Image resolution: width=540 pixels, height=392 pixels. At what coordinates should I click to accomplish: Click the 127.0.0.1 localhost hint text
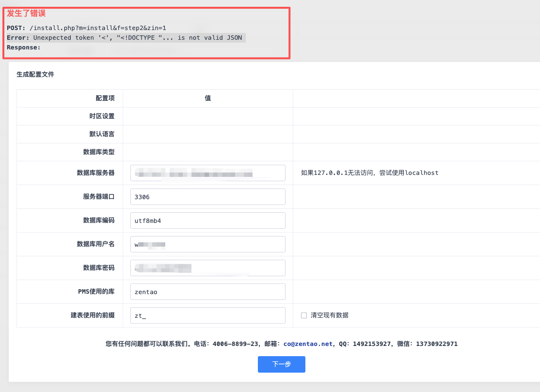pos(369,173)
